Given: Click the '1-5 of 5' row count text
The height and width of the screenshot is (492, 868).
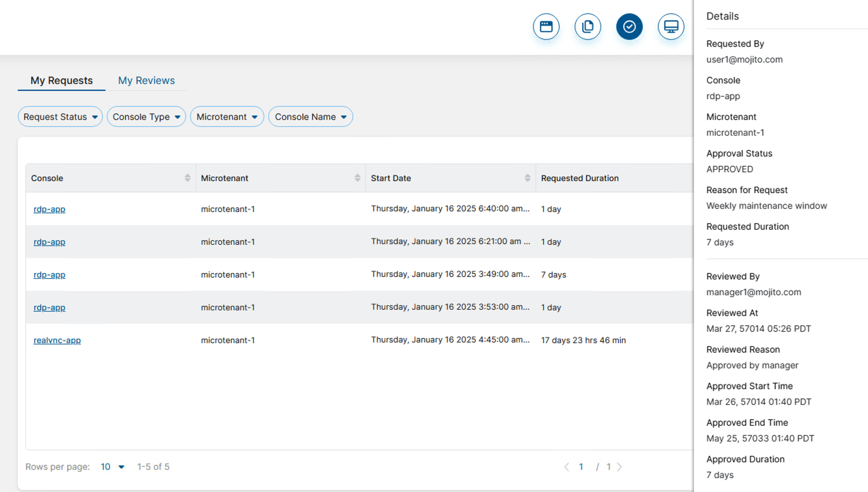Looking at the screenshot, I should [x=153, y=467].
